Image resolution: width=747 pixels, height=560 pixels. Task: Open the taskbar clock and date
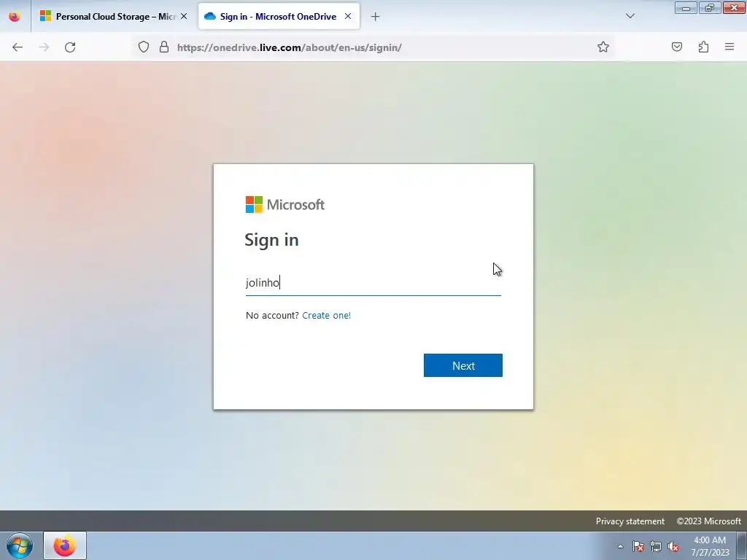710,546
